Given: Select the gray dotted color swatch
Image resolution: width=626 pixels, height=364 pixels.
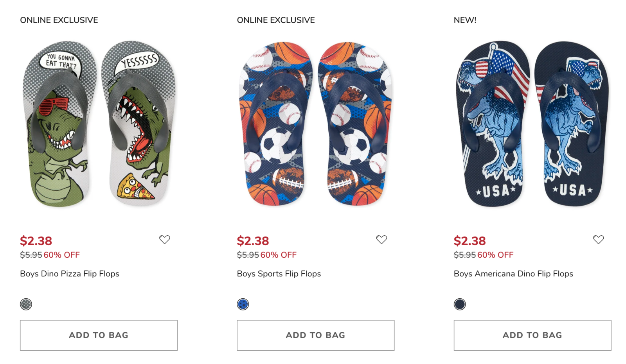Looking at the screenshot, I should (x=26, y=304).
